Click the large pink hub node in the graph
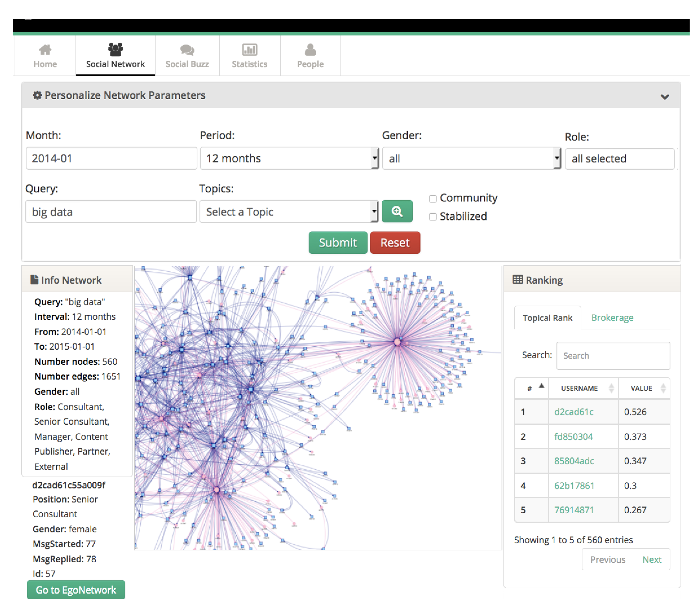The width and height of the screenshot is (700, 606). pos(397,342)
